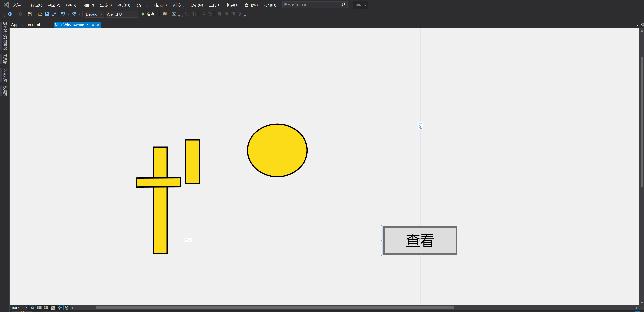This screenshot has height=312, width=644.
Task: Open the Git(G) menu
Action: (x=71, y=5)
